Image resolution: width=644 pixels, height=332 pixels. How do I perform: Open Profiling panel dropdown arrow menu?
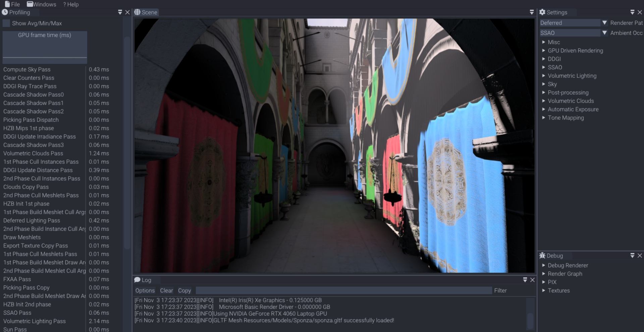click(x=120, y=12)
